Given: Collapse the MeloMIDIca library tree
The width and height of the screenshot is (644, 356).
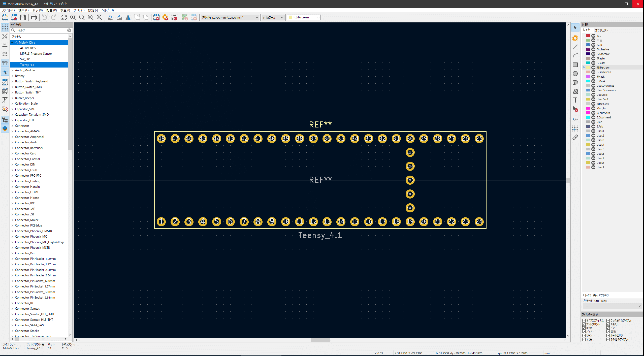Looking at the screenshot, I should 12,43.
